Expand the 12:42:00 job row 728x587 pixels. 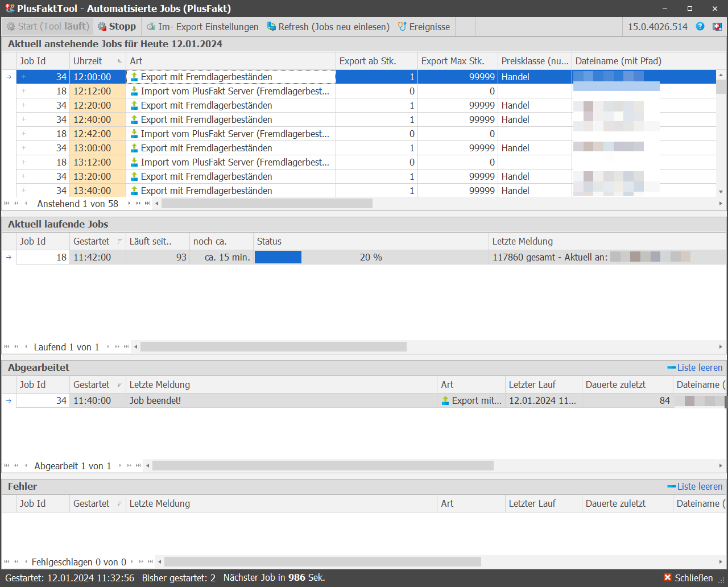(x=23, y=134)
